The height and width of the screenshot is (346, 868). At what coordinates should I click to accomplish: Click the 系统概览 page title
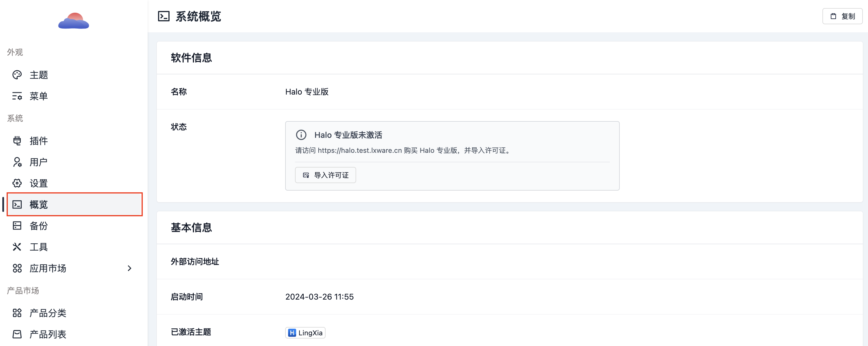click(198, 16)
